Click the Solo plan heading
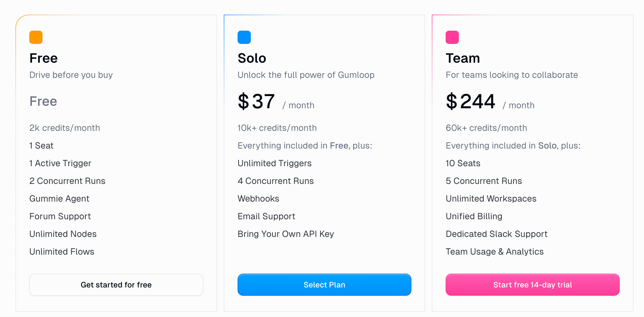Image resolution: width=644 pixels, height=317 pixels. 252,58
